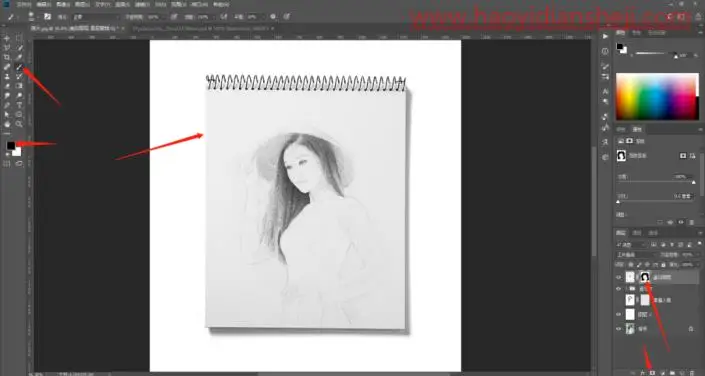Image resolution: width=705 pixels, height=376 pixels.
Task: Open the blend mode dropdown in options bar
Action: (96, 17)
